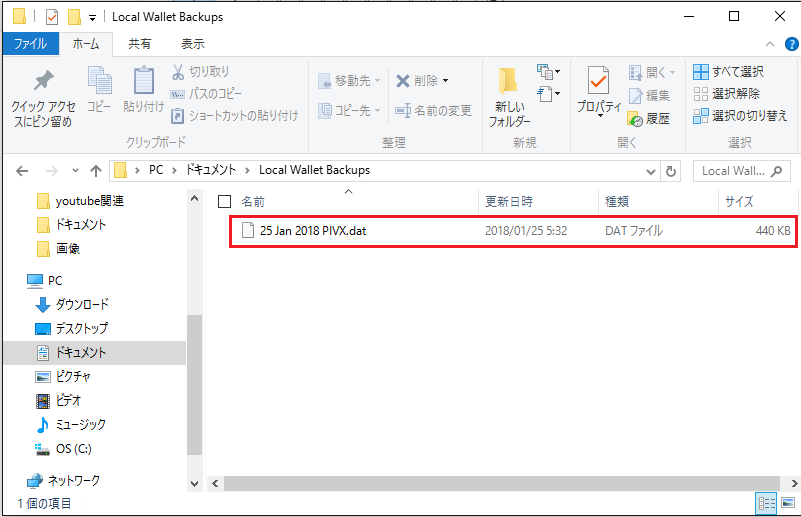Collapse the ribbon using the chevron
The image size is (801, 517).
(769, 44)
